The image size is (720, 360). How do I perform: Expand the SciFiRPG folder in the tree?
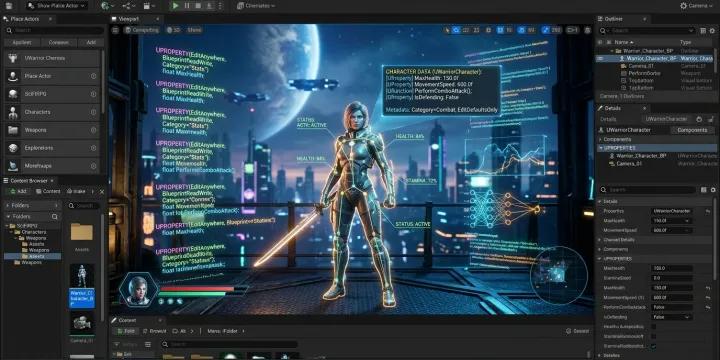[6, 226]
